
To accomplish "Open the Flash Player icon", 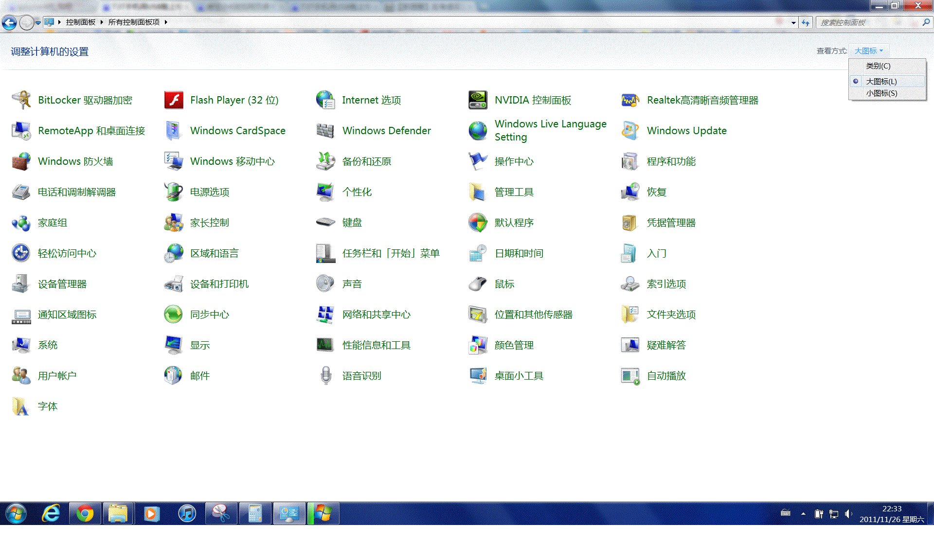I will 174,100.
